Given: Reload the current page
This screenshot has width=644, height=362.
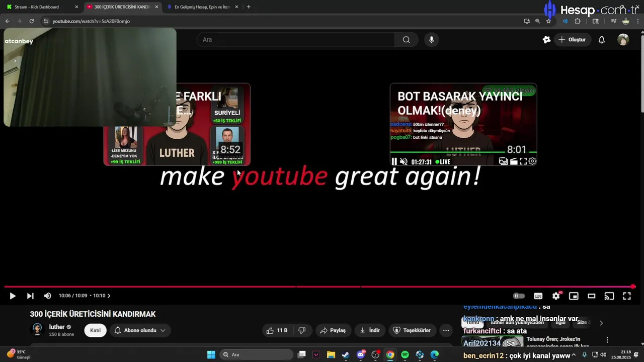Looking at the screenshot, I should pos(32,21).
